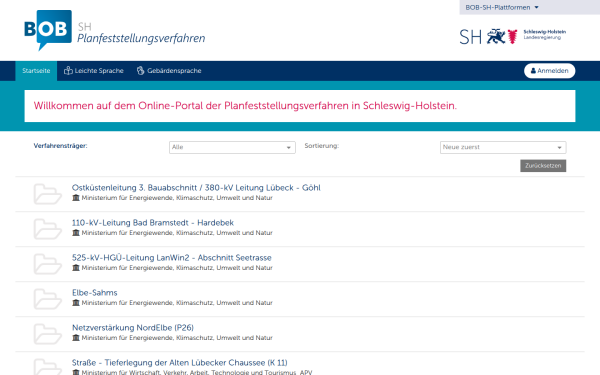Click the Gebärdensprache hand icon
The image size is (600, 375).
[x=140, y=70]
